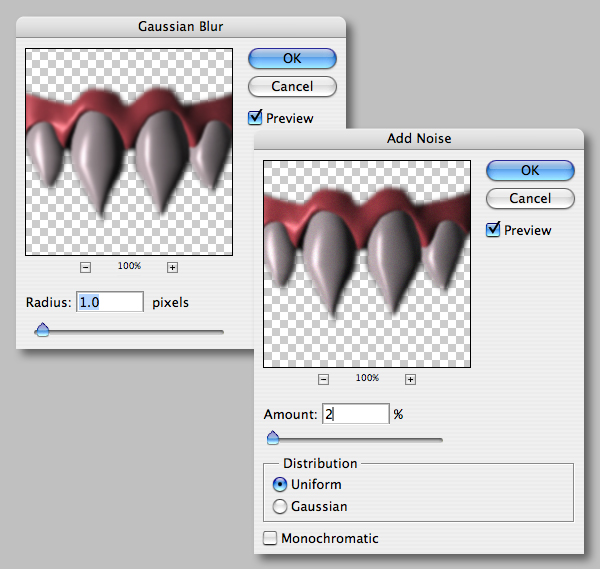The image size is (600, 569).
Task: Cancel the Gaussian Blur dialog
Action: point(292,86)
